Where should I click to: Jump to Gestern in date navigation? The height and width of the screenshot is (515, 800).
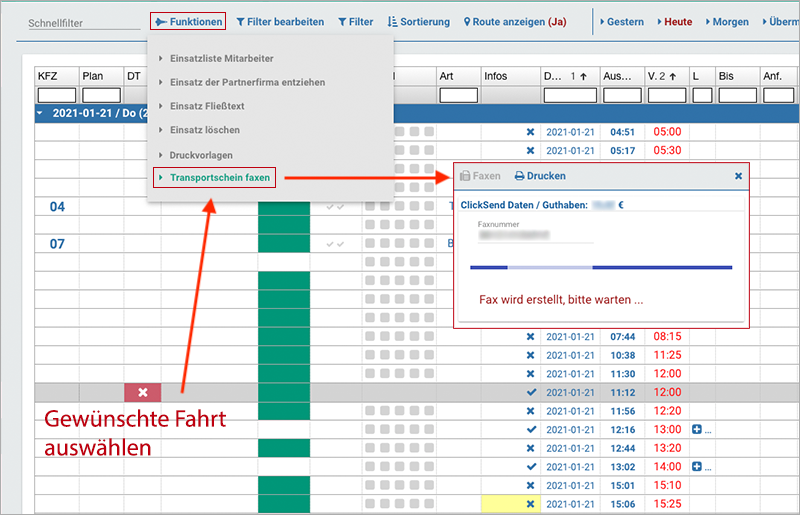point(620,21)
